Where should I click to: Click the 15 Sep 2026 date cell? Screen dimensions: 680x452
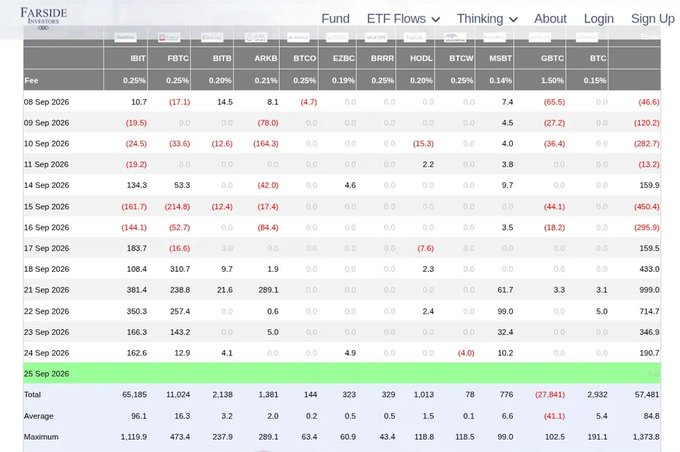coord(46,206)
